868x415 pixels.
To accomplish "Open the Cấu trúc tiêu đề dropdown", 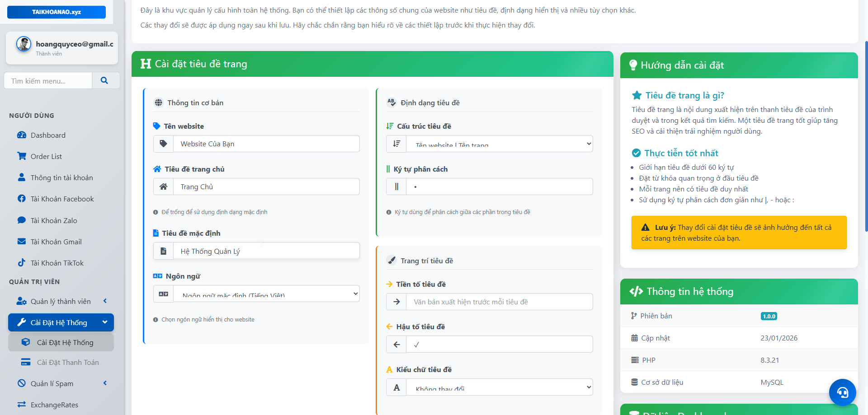I will (499, 144).
